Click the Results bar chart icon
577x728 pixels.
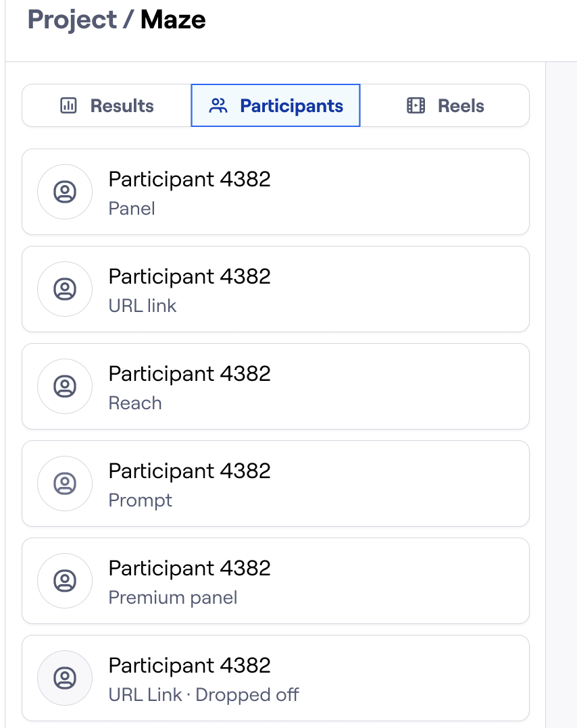tap(68, 106)
